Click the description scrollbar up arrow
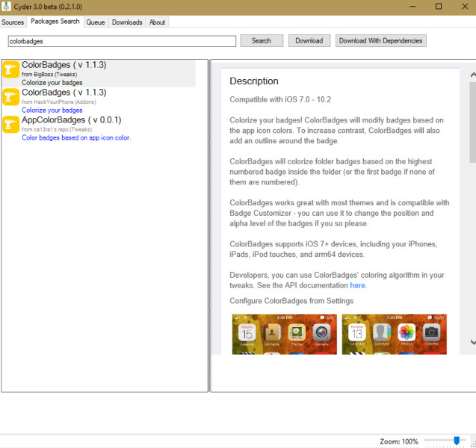 coord(472,75)
